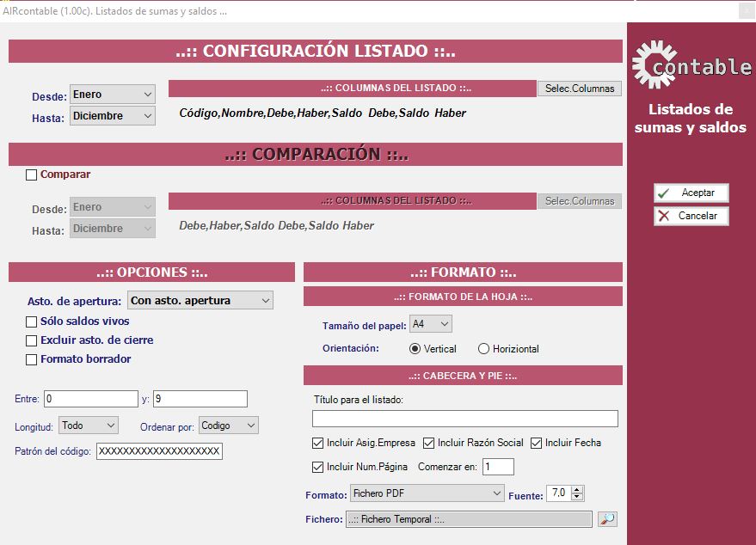Click the Título para el listado field

click(464, 419)
